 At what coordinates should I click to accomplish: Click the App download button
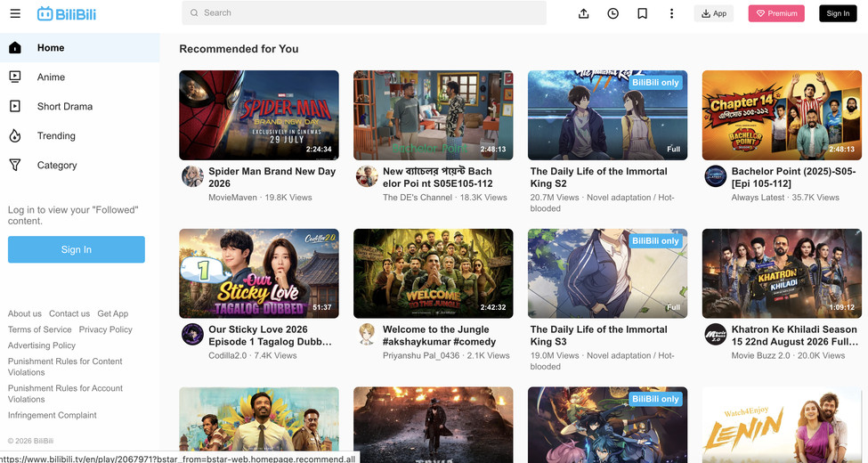pyautogui.click(x=714, y=13)
